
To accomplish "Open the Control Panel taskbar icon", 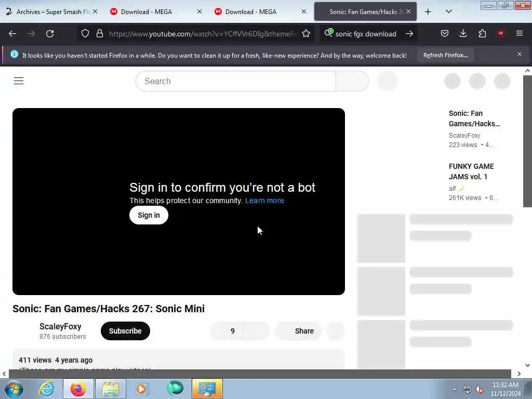I will click(x=207, y=389).
